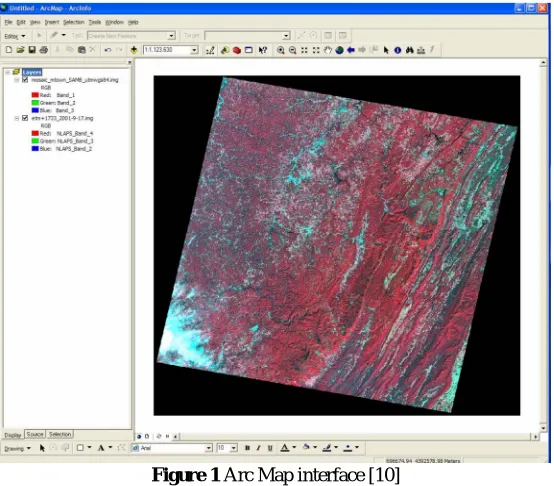The height and width of the screenshot is (486, 554).
Task: Select the Measure tool
Action: click(421, 50)
